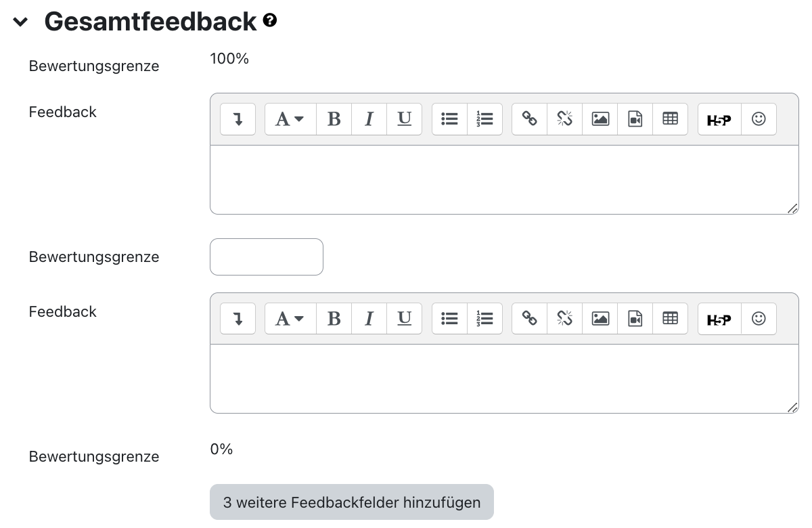Toggle bold formatting in the first editor

334,118
